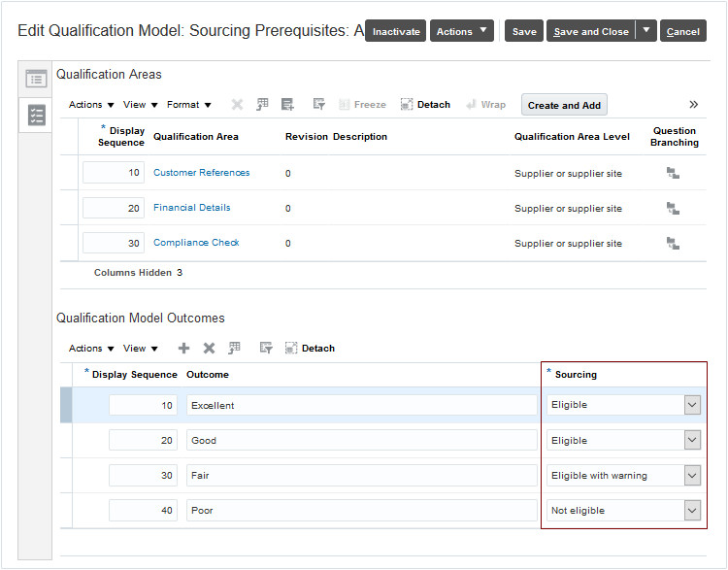Viewport: 728px width, 570px height.
Task: Click Question Branching icon for Financial Details
Action: pos(673,208)
